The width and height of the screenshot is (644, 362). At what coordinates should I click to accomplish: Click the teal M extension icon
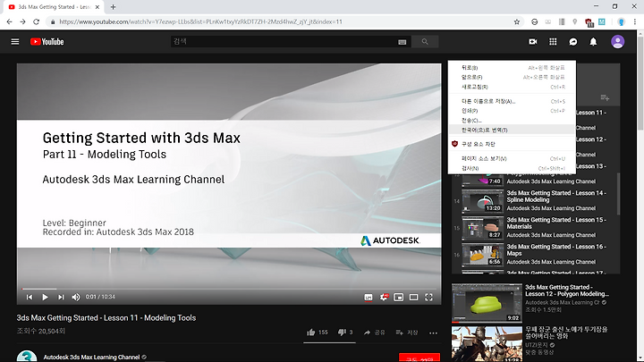point(602,21)
